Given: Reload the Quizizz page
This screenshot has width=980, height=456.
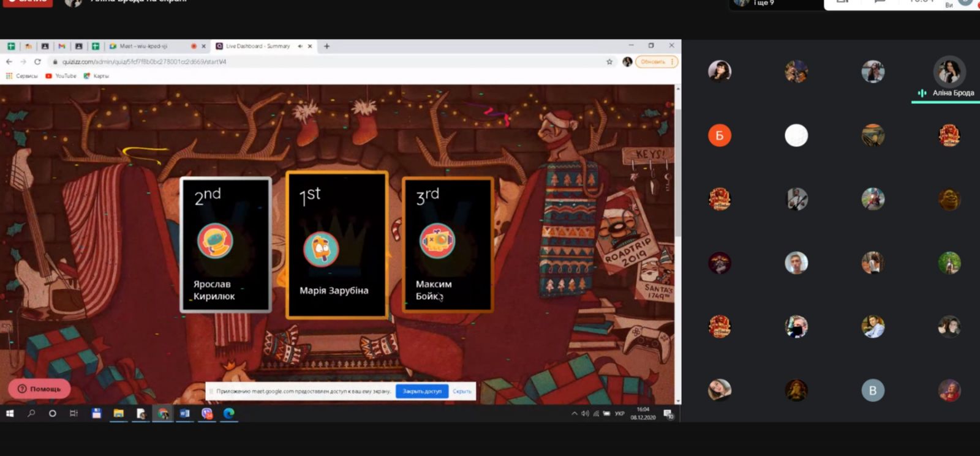Looking at the screenshot, I should [x=37, y=62].
